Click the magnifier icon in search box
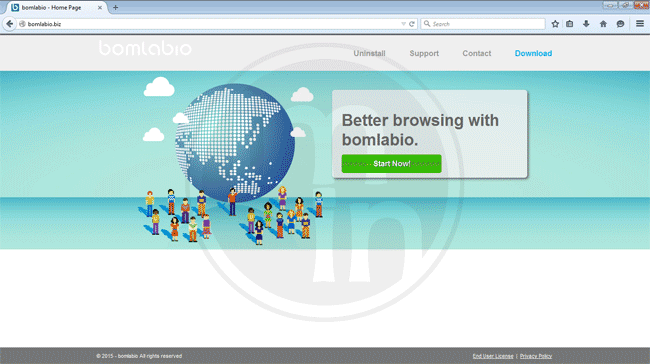The width and height of the screenshot is (650, 364). [427, 24]
